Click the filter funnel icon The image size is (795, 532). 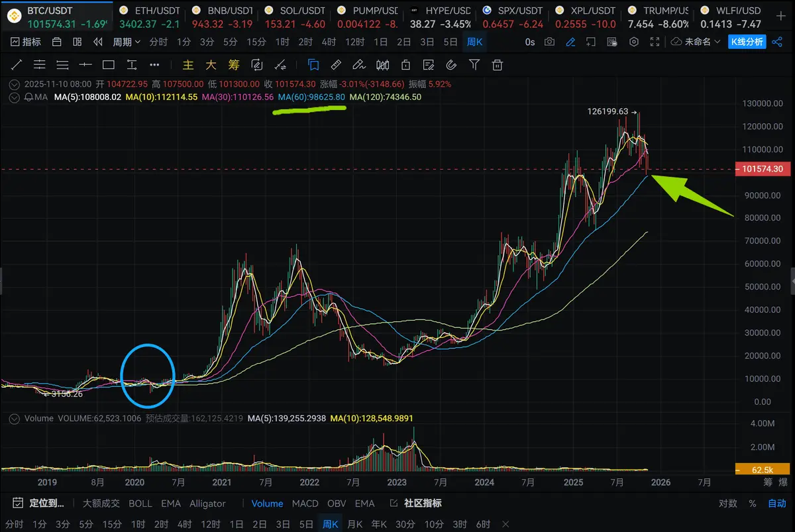pyautogui.click(x=474, y=65)
